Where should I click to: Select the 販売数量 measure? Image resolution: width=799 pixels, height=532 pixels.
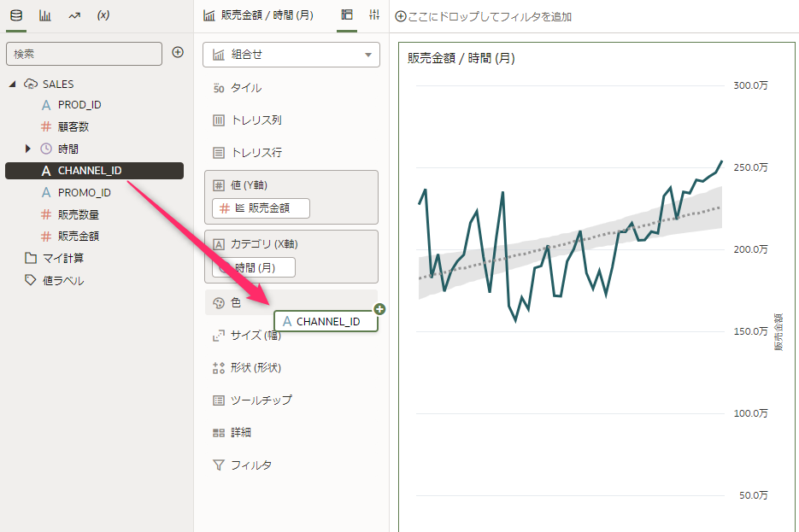(78, 215)
